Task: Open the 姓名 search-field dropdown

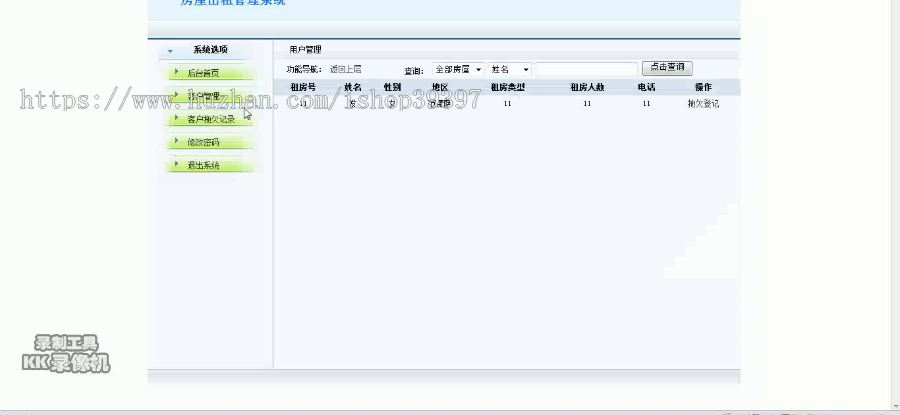Action: tap(510, 69)
